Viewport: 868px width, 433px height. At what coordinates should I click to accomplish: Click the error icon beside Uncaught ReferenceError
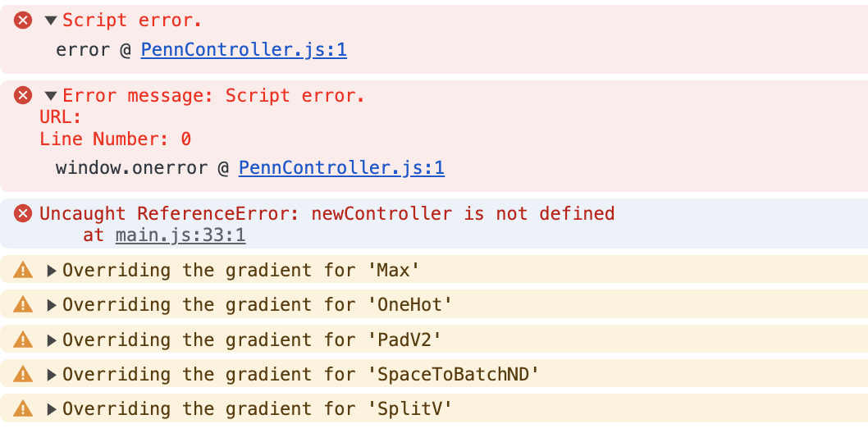23,213
